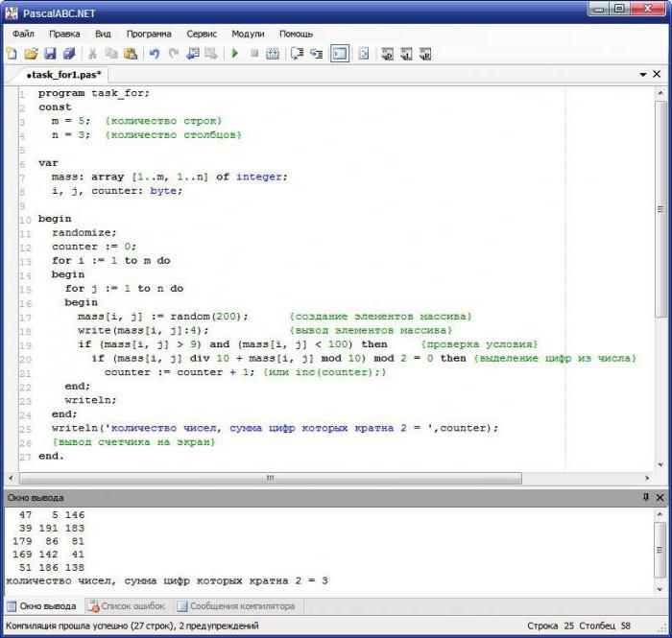672x638 pixels.
Task: Close the Окно вывода panel
Action: click(660, 498)
